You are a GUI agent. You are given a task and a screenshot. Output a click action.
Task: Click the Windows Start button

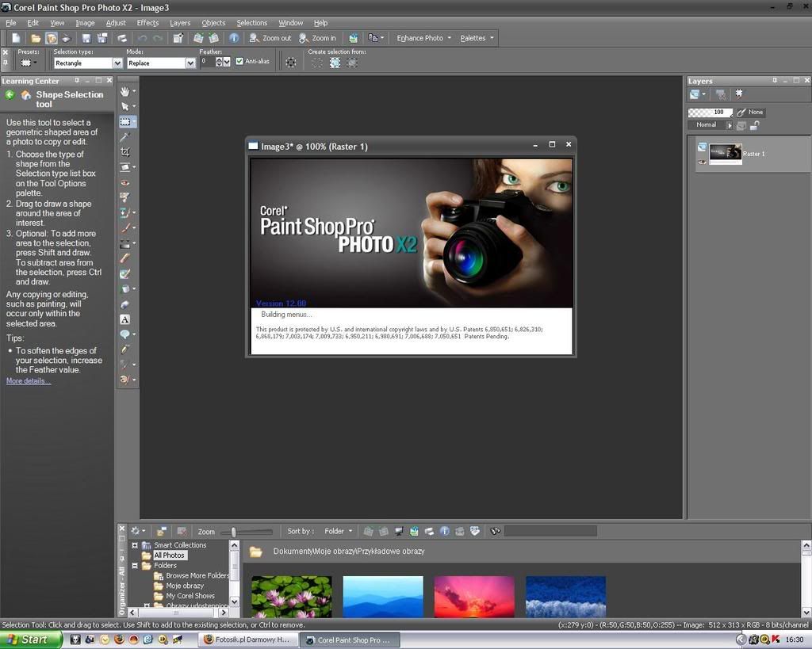point(31,639)
